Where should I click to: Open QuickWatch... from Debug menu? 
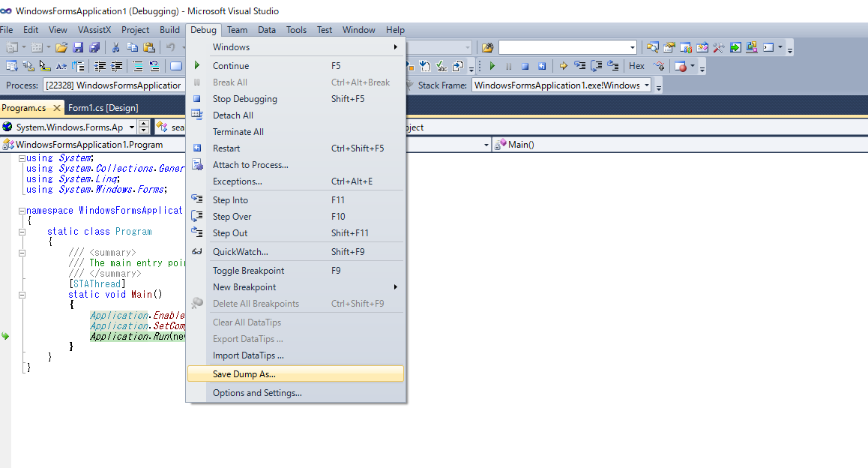295,252
